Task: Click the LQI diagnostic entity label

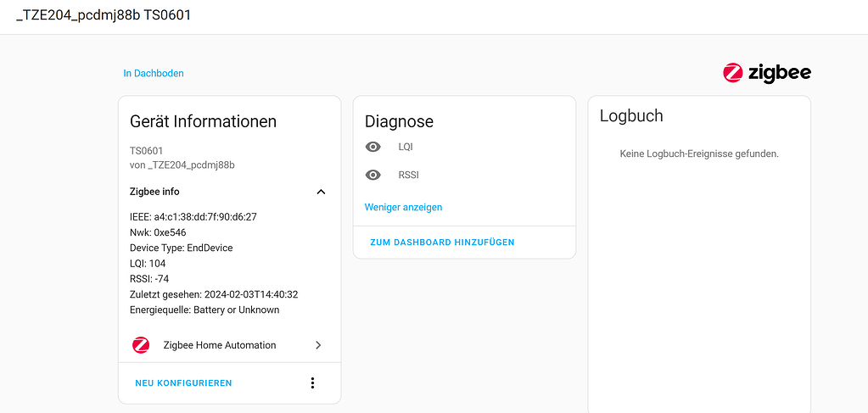Action: click(x=406, y=148)
